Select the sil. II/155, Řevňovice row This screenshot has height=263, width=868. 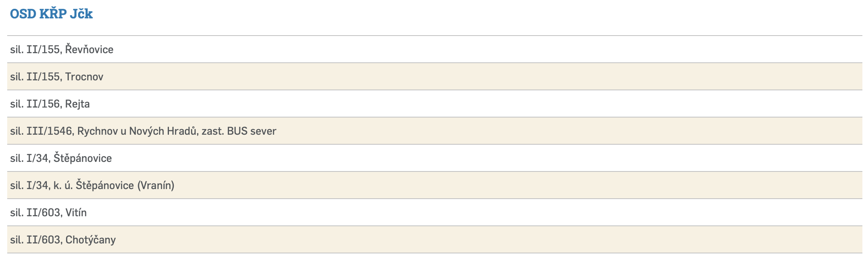click(62, 50)
